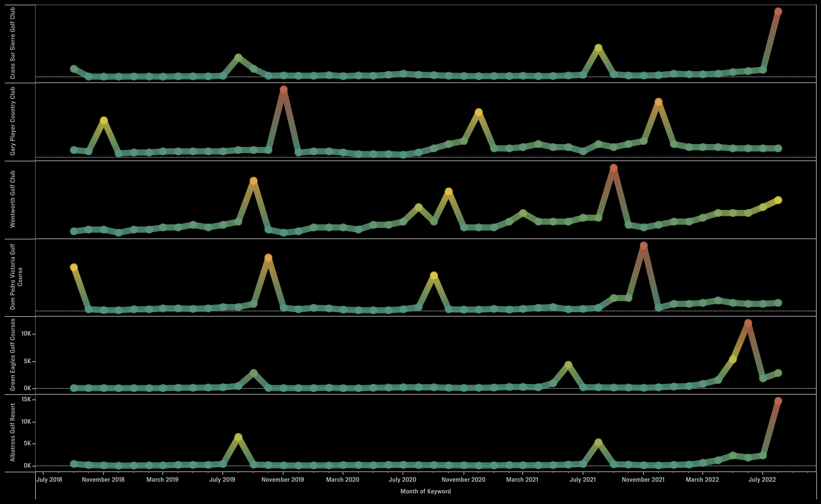Select Wentworth yellow peak, October 2020
The image size is (821, 504).
pyautogui.click(x=448, y=191)
